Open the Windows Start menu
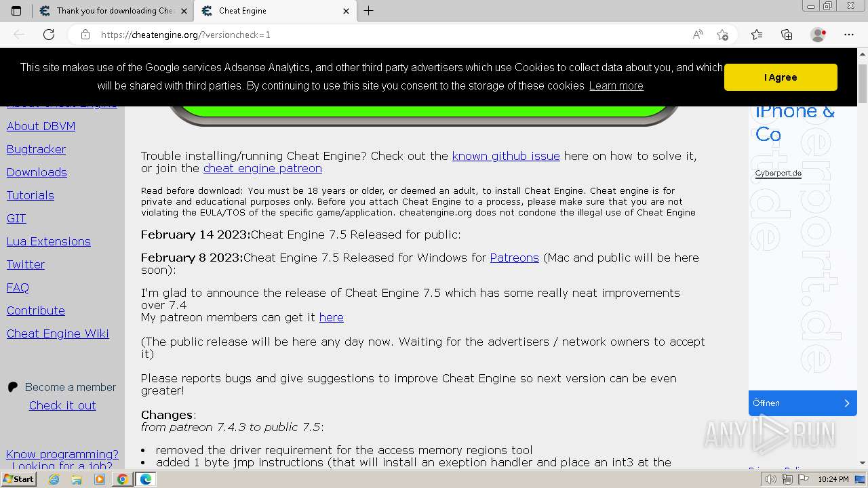Screen dimensions: 868x488 [18, 479]
